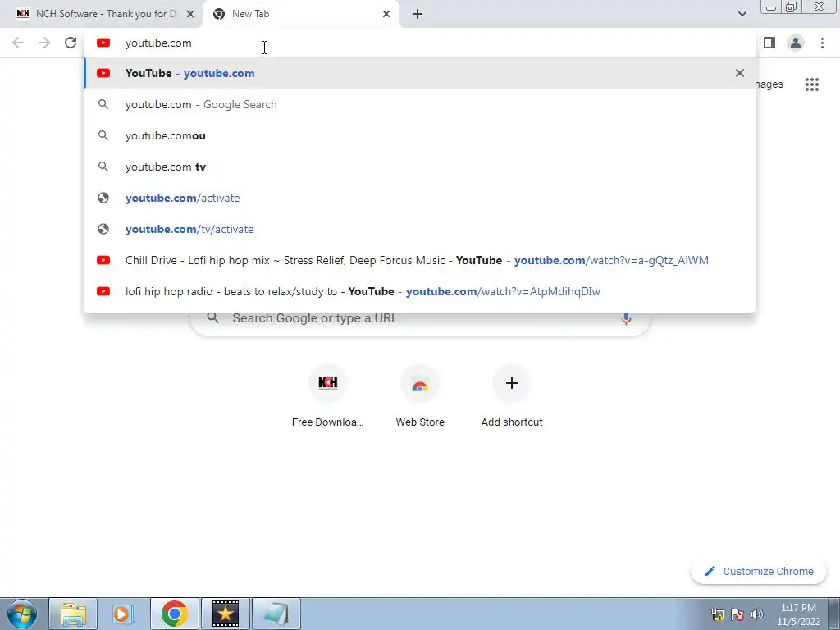Open youtube.com/activate suggestion
This screenshot has width=840, height=630.
point(420,198)
